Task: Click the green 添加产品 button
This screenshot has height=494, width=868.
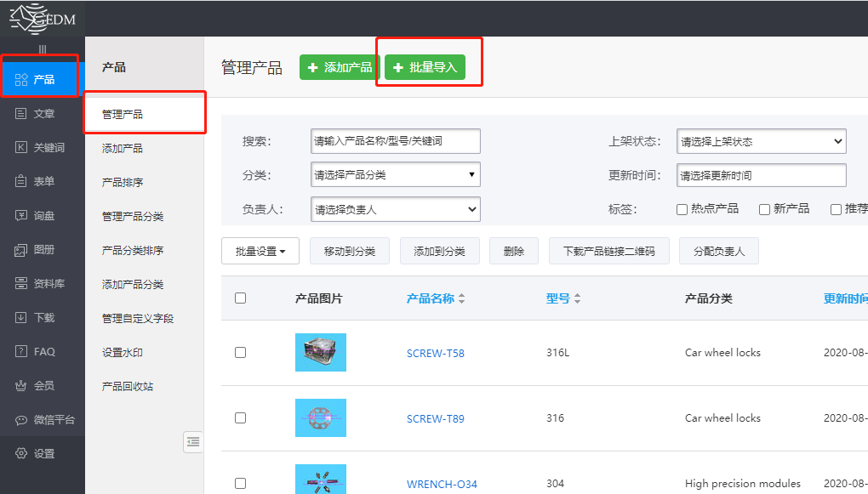Action: click(x=340, y=67)
